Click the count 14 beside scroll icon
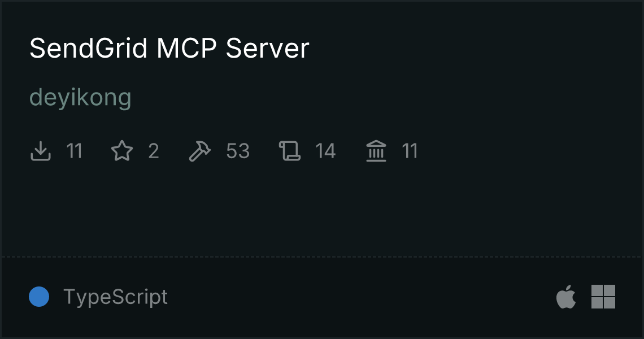 point(325,151)
